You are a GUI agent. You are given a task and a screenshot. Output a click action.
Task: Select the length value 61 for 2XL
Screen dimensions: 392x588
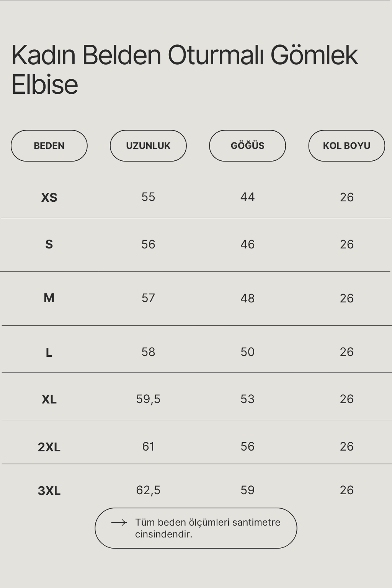coord(148,447)
